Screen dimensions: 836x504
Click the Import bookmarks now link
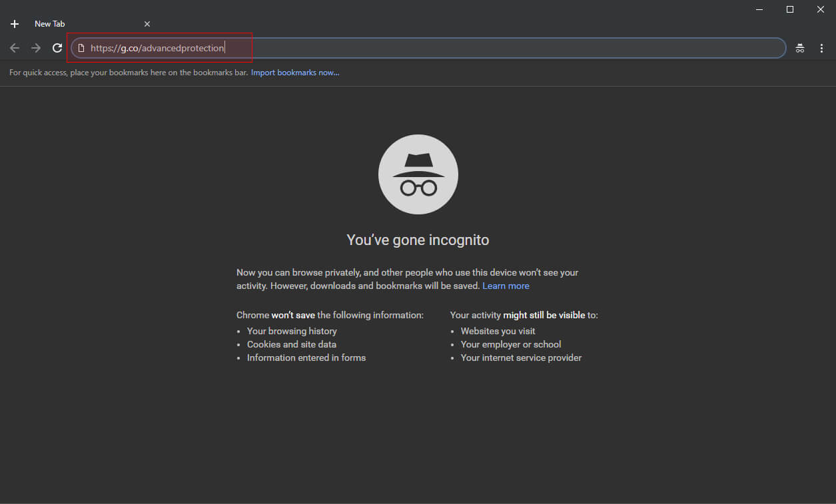coord(295,73)
